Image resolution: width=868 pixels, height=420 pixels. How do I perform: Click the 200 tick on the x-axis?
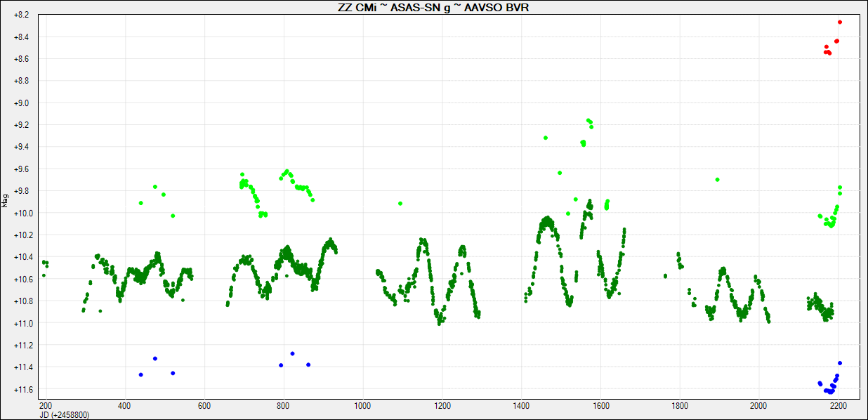tap(46, 406)
